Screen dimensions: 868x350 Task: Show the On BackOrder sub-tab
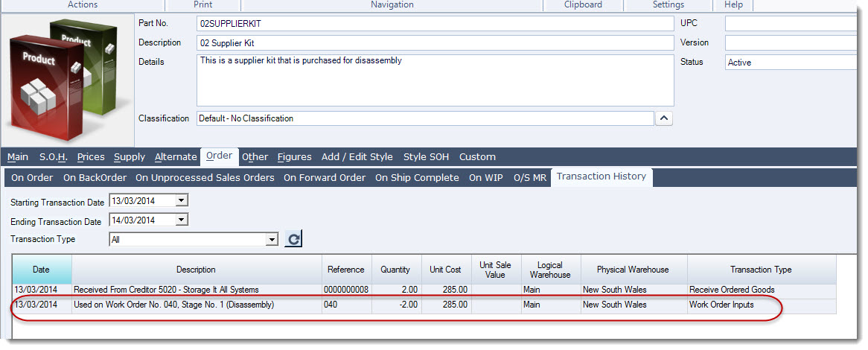95,178
